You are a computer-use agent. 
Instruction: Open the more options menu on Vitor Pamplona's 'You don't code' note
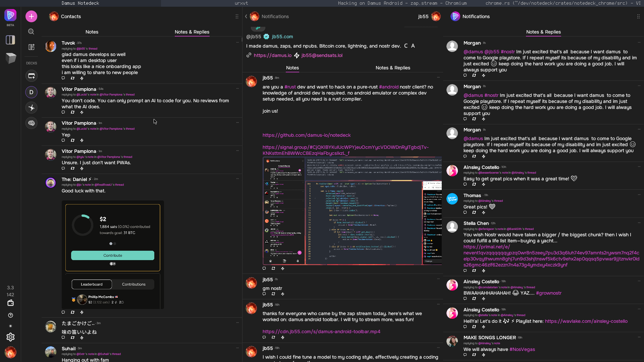point(237,88)
